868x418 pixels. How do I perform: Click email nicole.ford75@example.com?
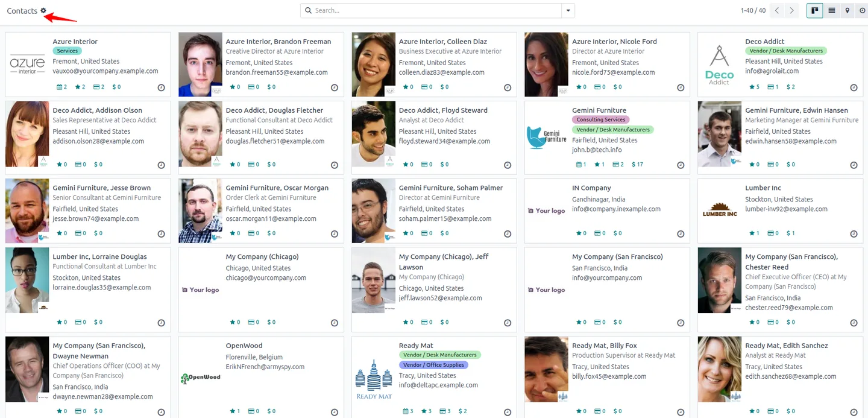pos(613,72)
